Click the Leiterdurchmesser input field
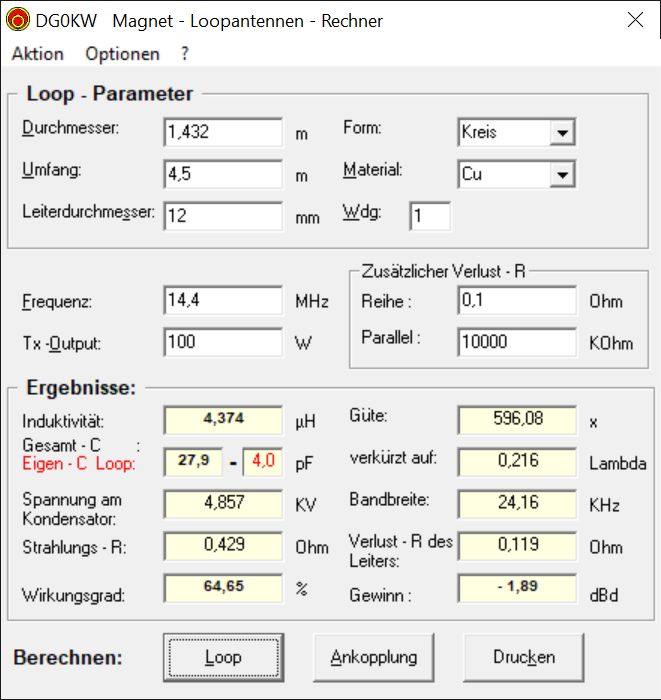 223,216
